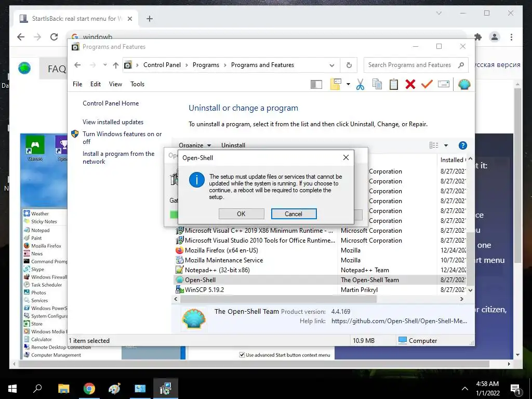Click Uninstall in the command bar

click(x=233, y=145)
